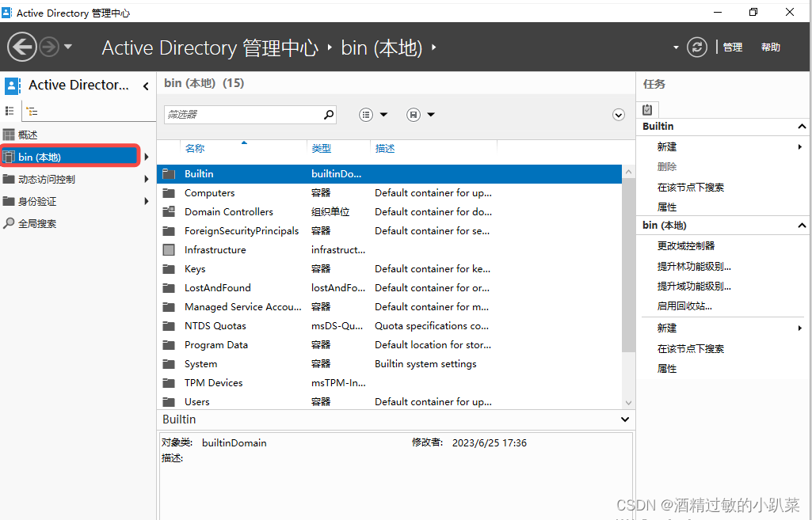Screen dimensions: 812x520
Task: Select the Infrastructure row
Action: (389, 250)
